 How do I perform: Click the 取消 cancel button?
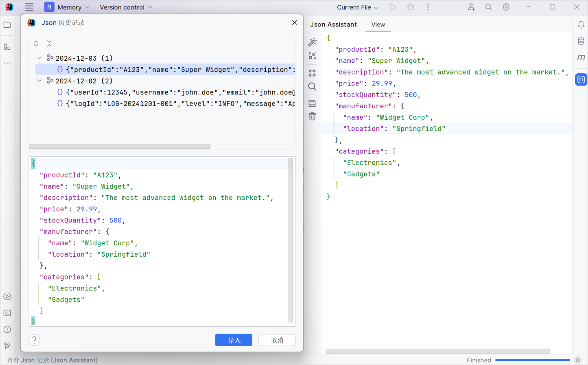277,340
